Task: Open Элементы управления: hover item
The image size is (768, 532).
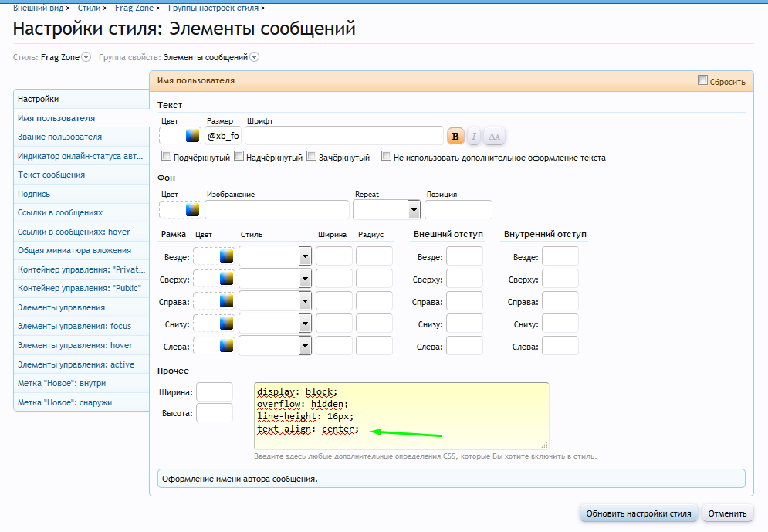Action: 81,345
